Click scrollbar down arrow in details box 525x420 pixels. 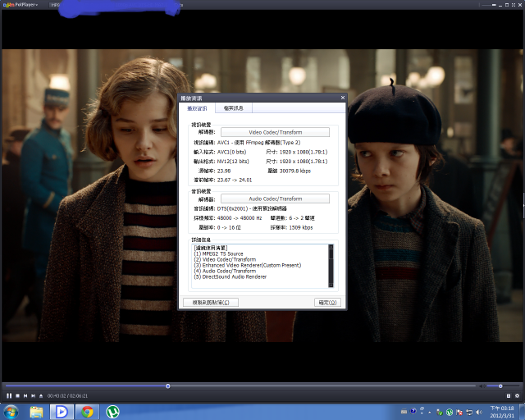click(331, 285)
